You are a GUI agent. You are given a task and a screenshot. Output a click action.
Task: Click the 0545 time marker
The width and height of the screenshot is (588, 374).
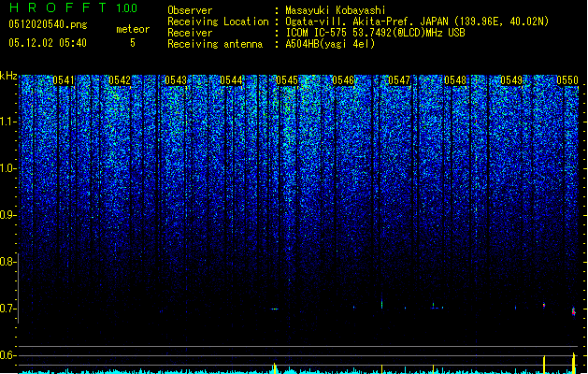pyautogui.click(x=287, y=80)
